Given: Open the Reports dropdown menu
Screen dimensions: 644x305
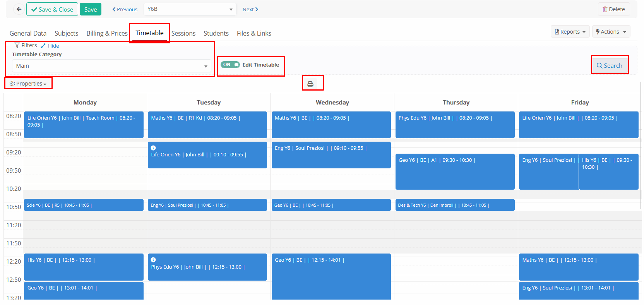Looking at the screenshot, I should coord(570,32).
